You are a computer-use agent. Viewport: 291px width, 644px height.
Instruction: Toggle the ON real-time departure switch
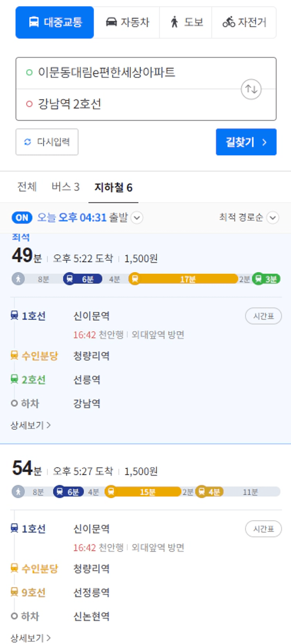pos(22,218)
